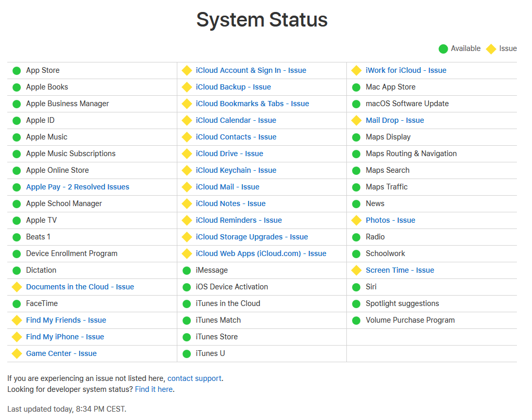Click the yellow diamond next to iCloud Backup
Screen dimensions: 532x420
[187, 87]
